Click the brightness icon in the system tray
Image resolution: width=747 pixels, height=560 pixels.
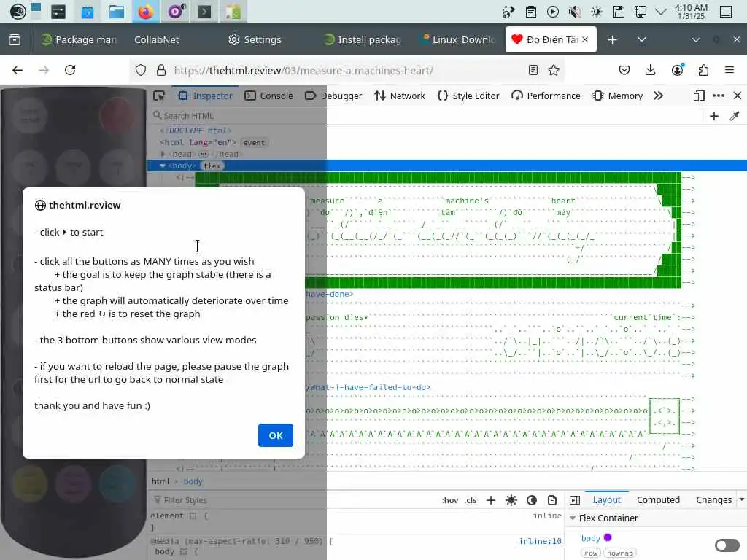(597, 12)
